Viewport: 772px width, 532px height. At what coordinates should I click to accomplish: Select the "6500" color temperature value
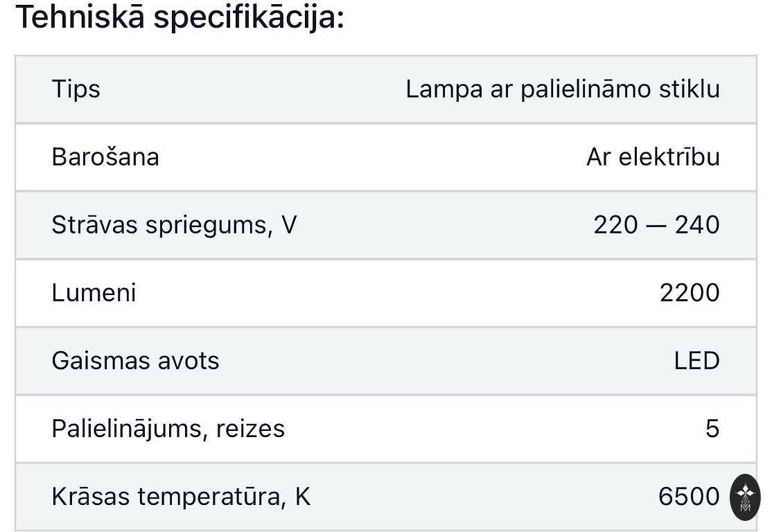(689, 497)
